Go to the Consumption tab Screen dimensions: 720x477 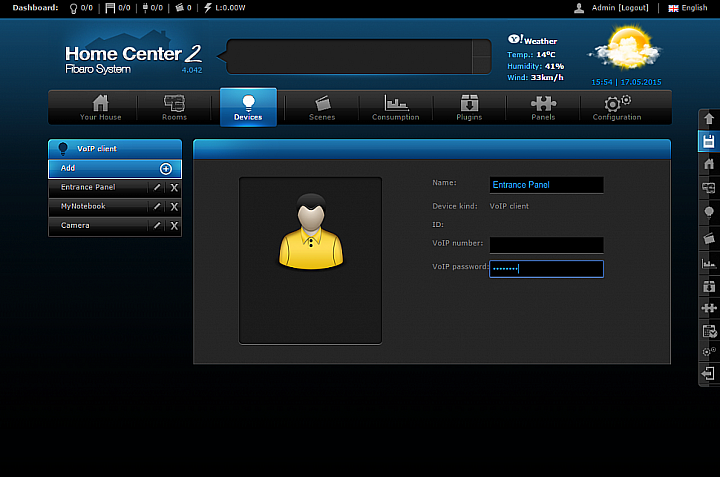pyautogui.click(x=396, y=108)
